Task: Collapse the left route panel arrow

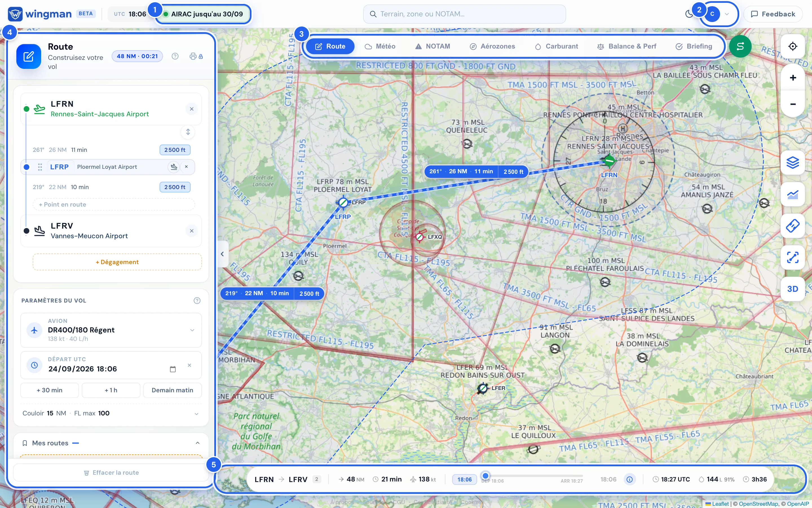Action: (x=222, y=254)
